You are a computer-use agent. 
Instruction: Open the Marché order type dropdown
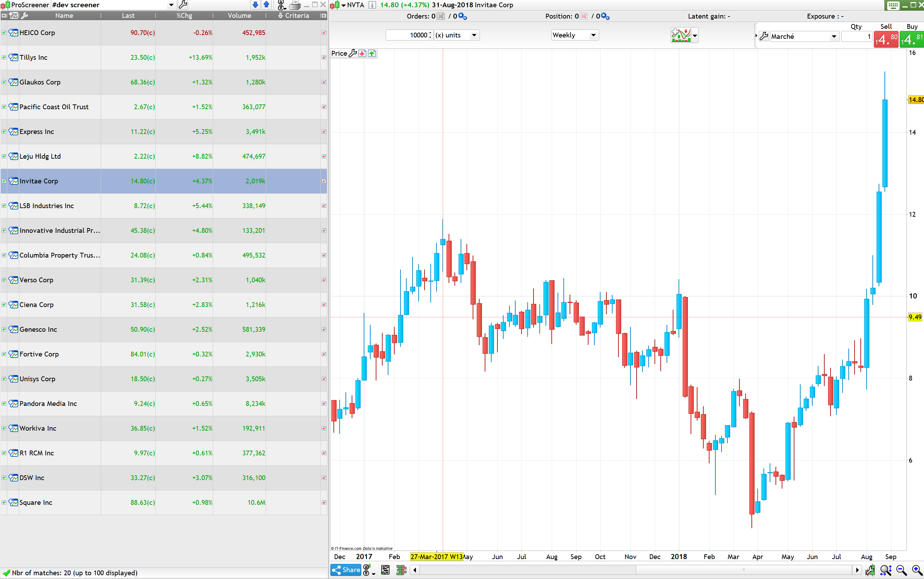click(x=834, y=37)
